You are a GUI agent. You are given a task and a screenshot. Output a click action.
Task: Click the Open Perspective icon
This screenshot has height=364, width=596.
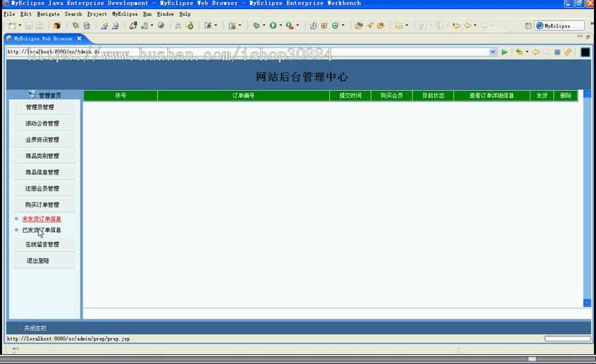(x=528, y=26)
